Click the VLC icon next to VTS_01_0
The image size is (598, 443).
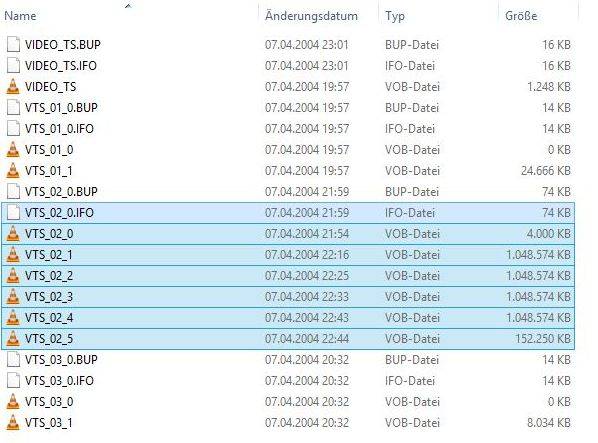click(x=13, y=149)
